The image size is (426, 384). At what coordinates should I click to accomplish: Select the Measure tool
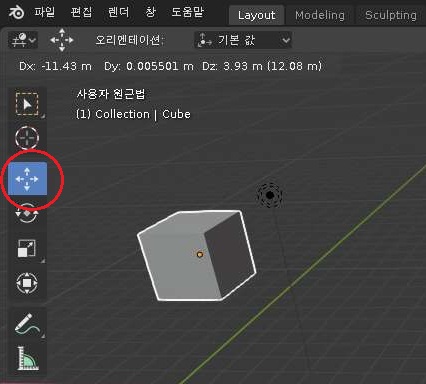(x=27, y=359)
